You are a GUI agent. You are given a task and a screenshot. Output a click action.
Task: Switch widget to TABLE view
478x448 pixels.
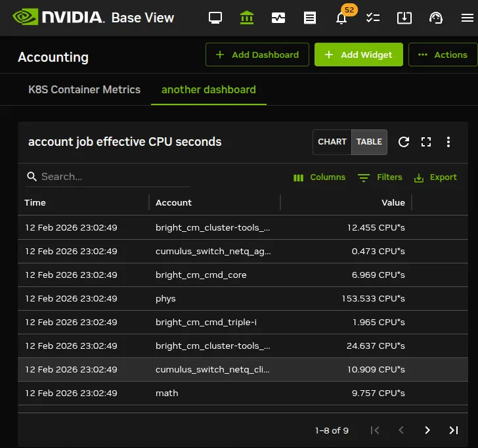[369, 142]
